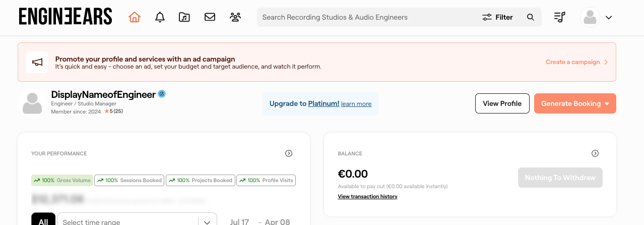The height and width of the screenshot is (225, 644).
Task: Click the search magnifier icon
Action: (530, 17)
